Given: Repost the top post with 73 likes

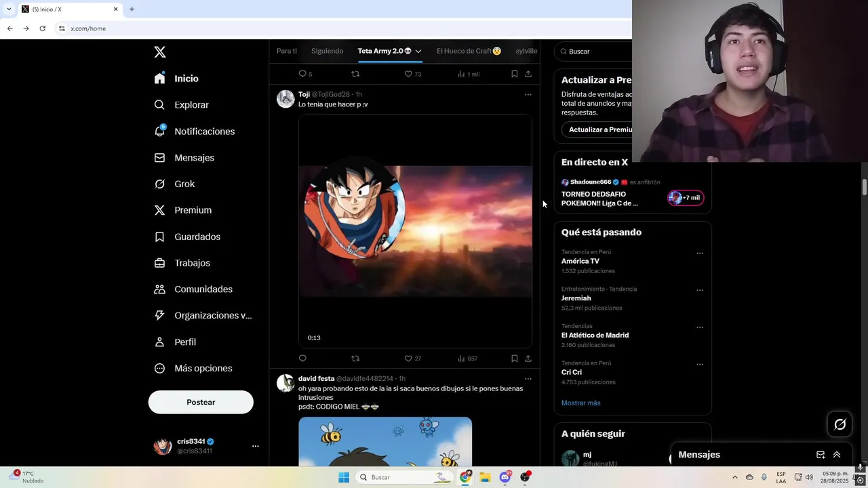Looking at the screenshot, I should (x=355, y=74).
